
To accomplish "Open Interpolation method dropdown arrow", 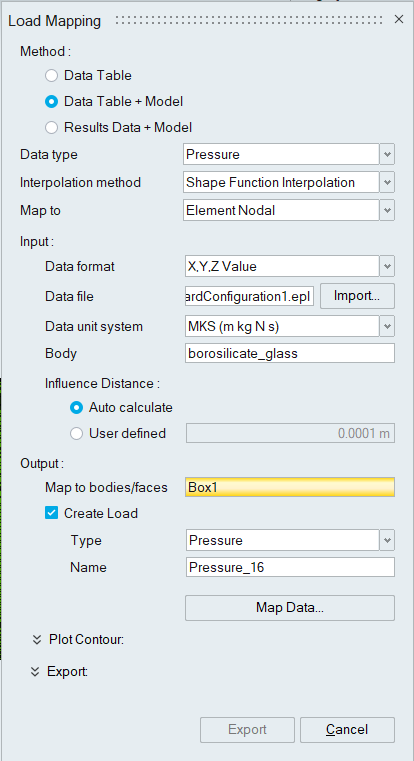I will click(387, 182).
